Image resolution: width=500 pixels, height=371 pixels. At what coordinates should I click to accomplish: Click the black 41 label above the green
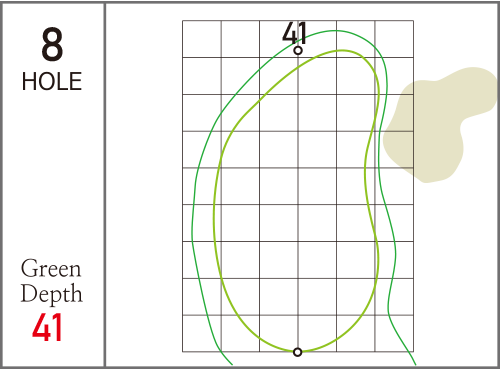point(294,33)
